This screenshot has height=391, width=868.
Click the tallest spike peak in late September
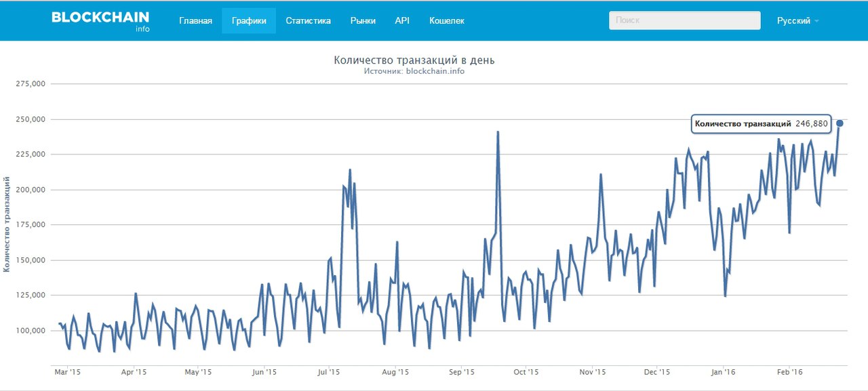coord(498,132)
